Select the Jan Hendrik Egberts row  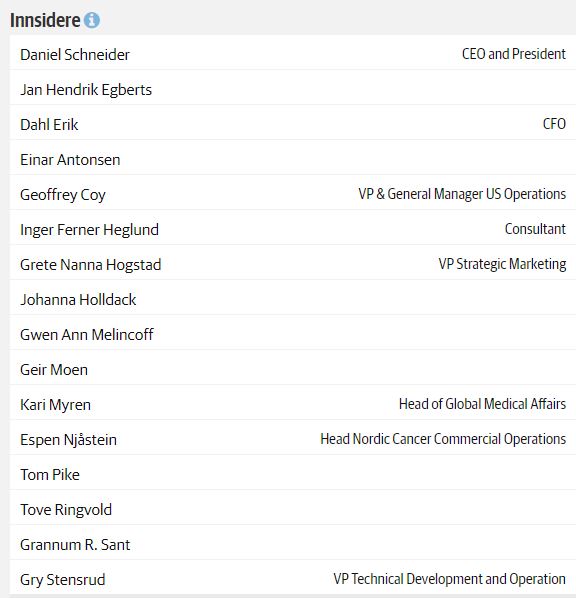293,87
